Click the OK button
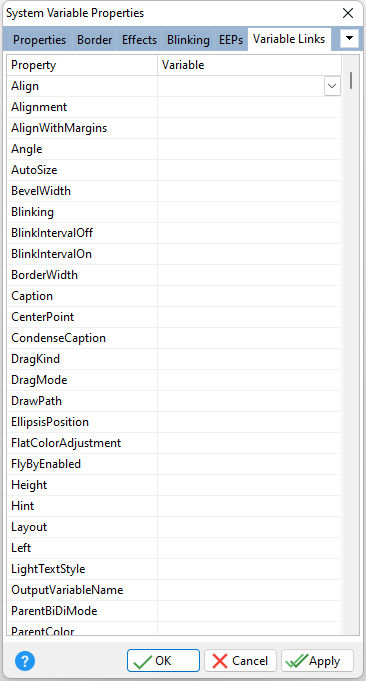Screen dimensions: 366x681 point(163,661)
